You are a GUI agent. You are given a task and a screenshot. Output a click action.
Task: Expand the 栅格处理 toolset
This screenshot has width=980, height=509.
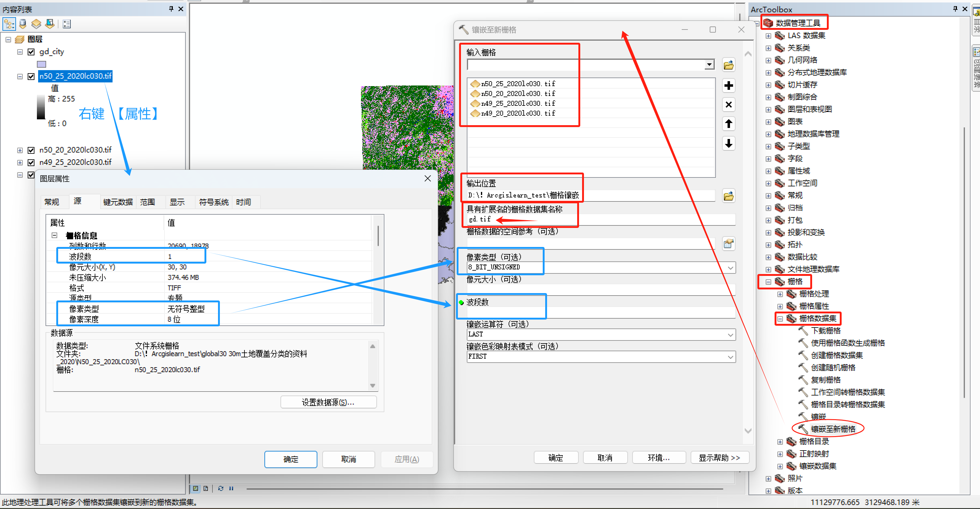click(780, 294)
